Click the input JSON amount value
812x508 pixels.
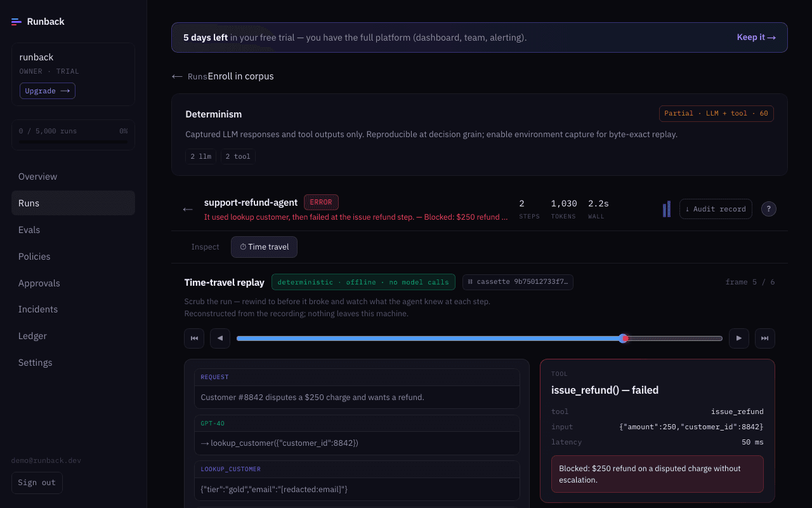[691, 427]
